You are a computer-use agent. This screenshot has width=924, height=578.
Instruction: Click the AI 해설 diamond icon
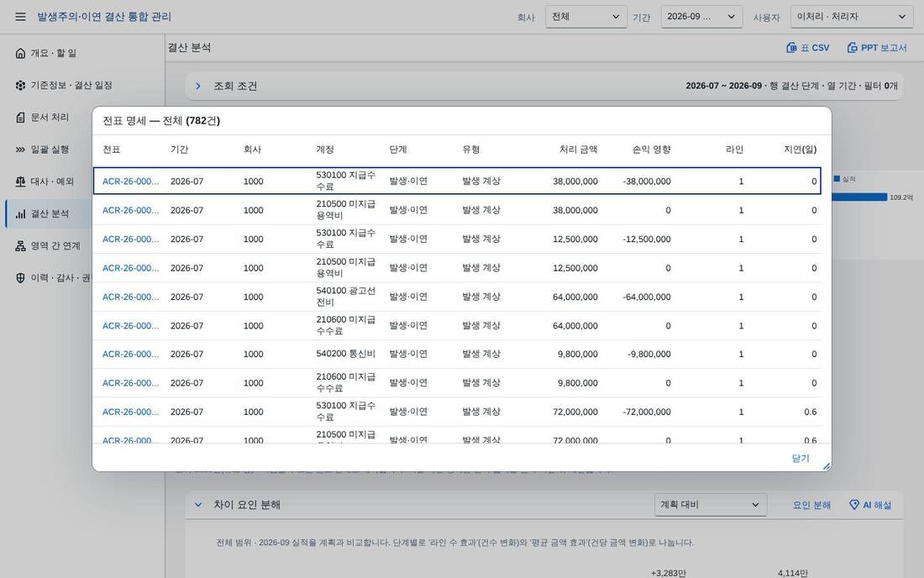[x=854, y=505]
